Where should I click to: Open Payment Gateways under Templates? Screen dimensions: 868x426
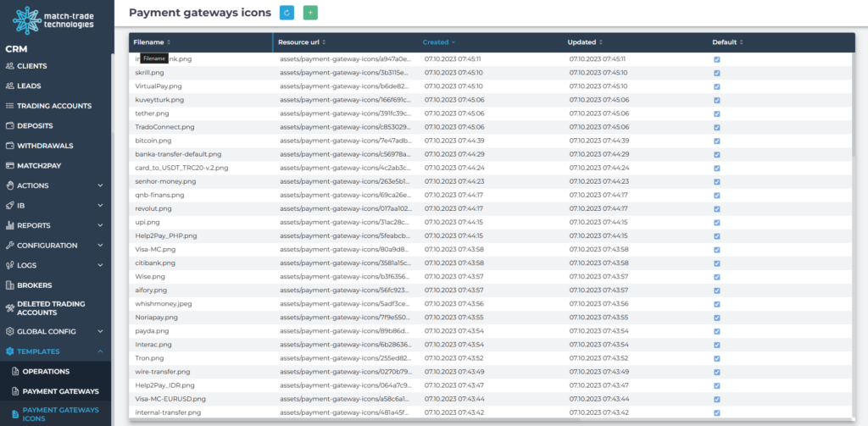click(x=60, y=391)
